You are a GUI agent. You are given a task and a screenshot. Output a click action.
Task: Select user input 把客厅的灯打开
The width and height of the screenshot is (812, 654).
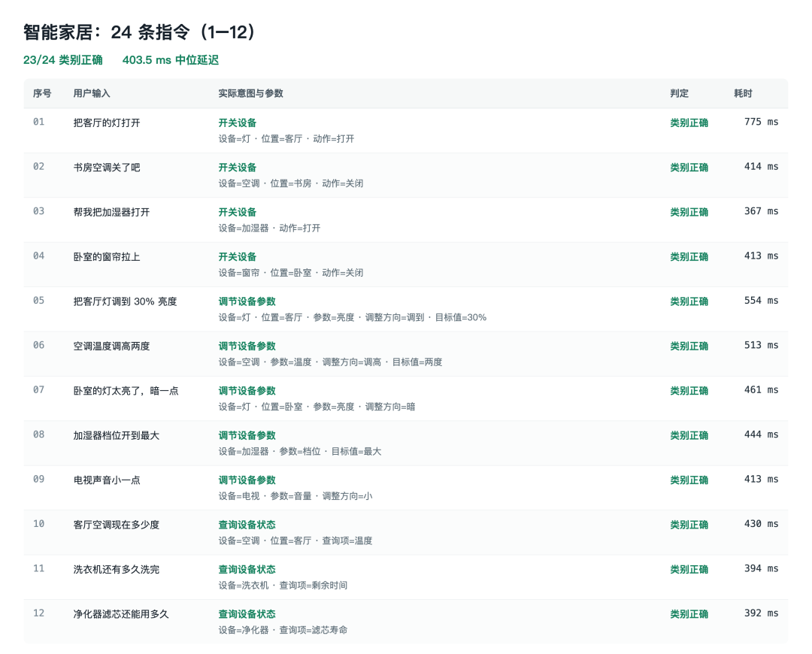click(107, 123)
